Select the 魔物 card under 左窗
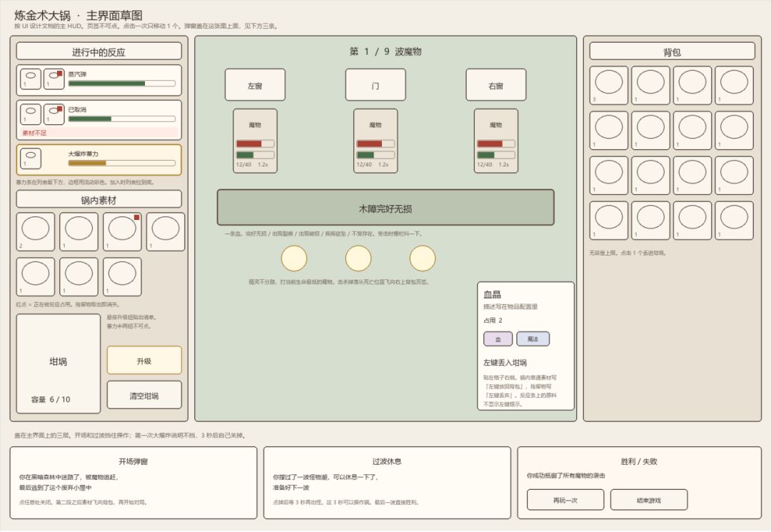771x532 pixels. point(255,141)
